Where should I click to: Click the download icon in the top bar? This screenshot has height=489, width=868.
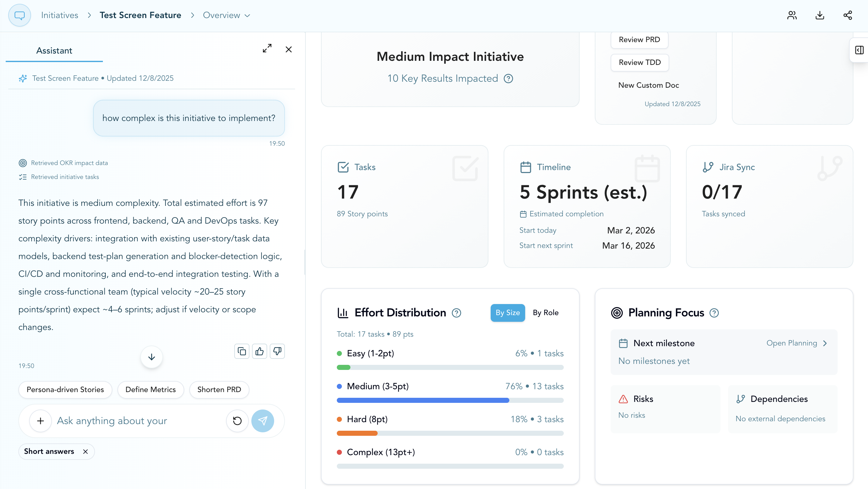820,15
